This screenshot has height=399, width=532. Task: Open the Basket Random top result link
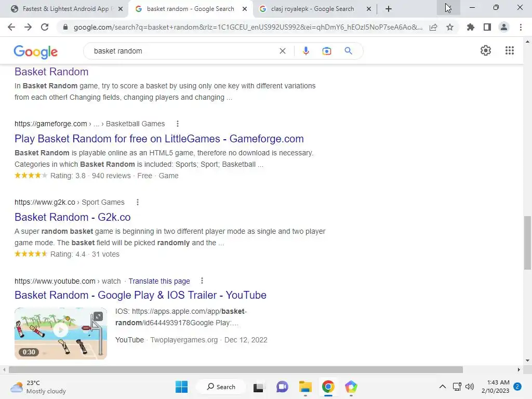click(x=51, y=72)
